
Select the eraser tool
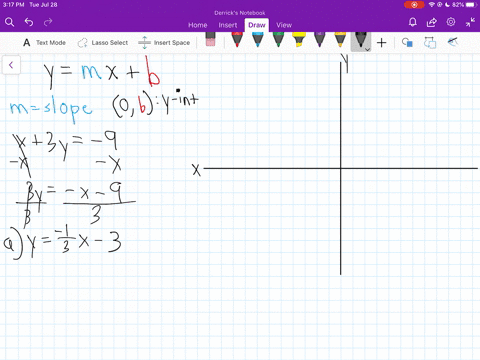pyautogui.click(x=210, y=39)
